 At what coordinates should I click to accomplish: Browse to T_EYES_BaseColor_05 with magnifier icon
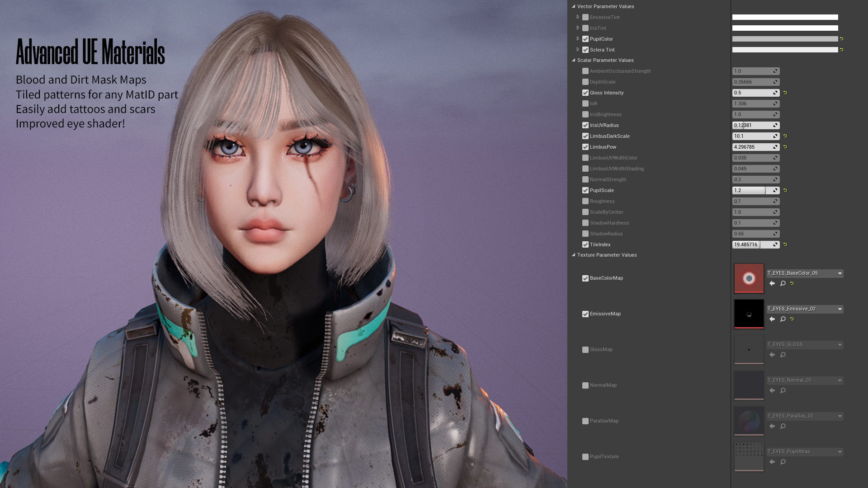pyautogui.click(x=783, y=283)
